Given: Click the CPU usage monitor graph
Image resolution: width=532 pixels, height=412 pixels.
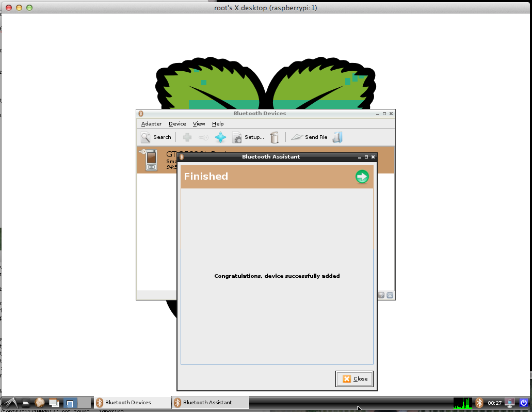Looking at the screenshot, I should click(463, 403).
